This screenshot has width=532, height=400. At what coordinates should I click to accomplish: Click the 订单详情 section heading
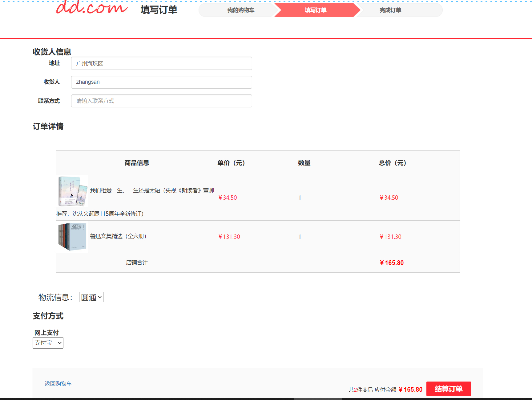tap(48, 126)
